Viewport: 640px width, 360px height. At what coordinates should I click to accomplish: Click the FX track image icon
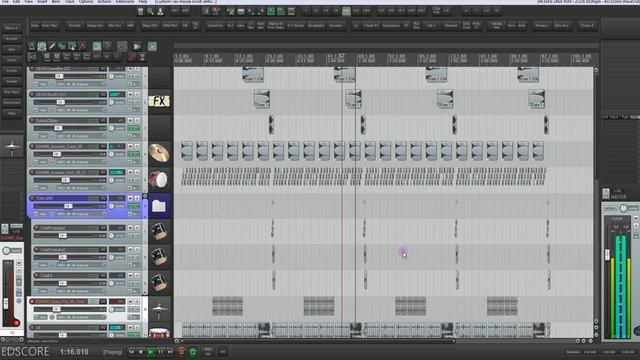[x=159, y=101]
